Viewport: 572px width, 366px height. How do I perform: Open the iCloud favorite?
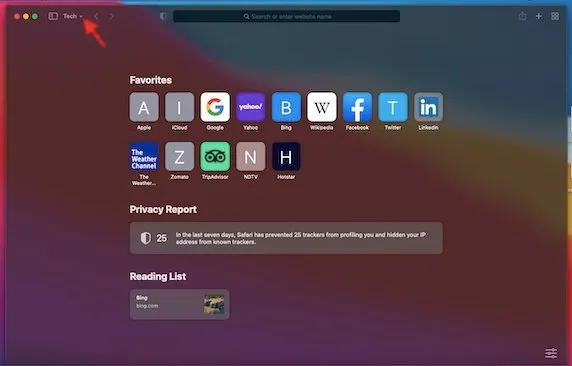pos(179,107)
